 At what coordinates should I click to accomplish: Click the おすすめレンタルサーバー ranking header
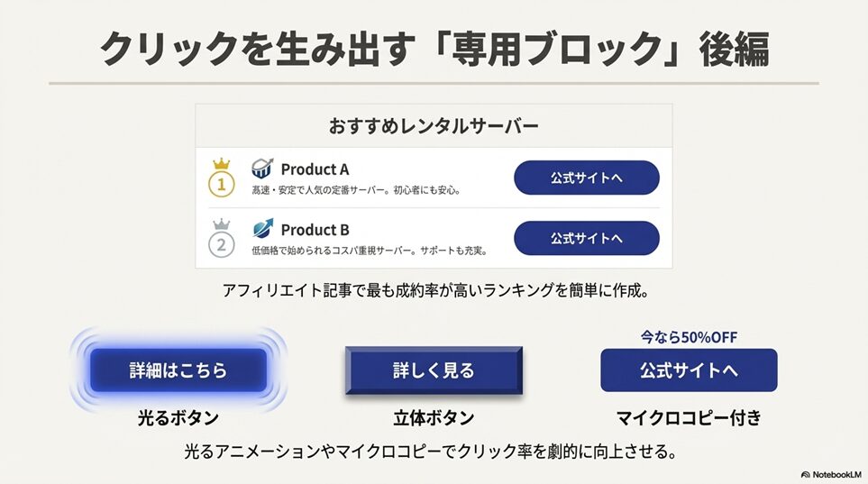pos(434,126)
